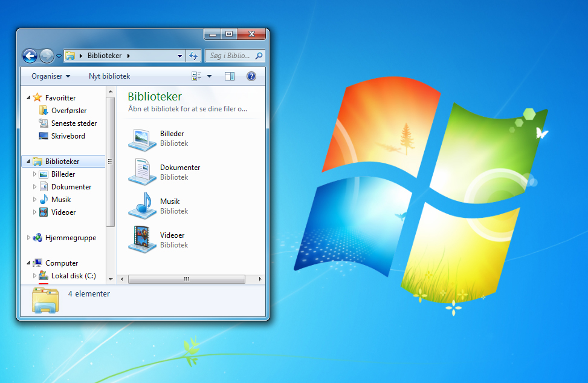Click the Musik label in the file list
588x383 pixels.
(x=170, y=201)
